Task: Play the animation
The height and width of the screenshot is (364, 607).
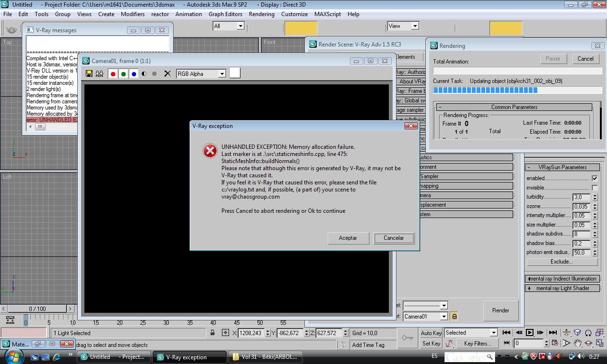Action: [x=530, y=333]
